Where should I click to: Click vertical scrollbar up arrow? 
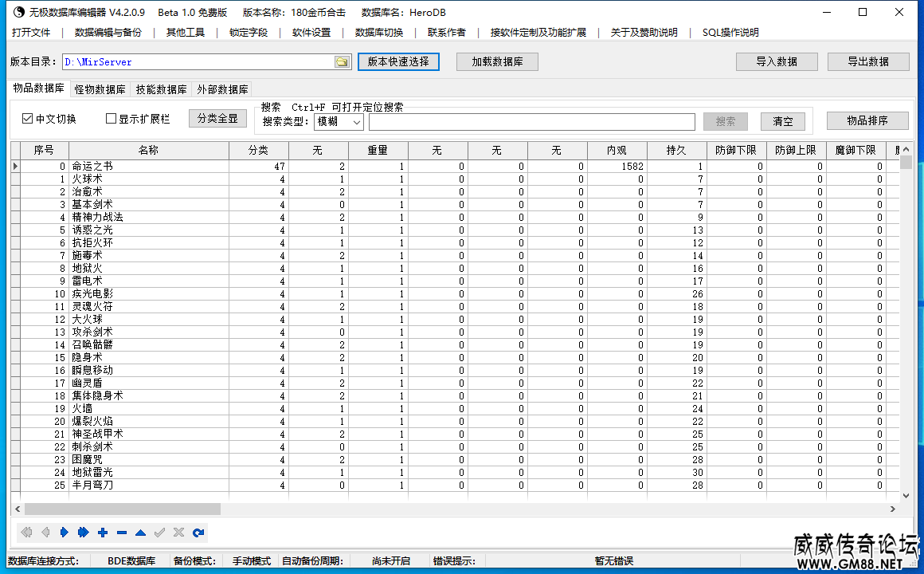click(x=906, y=149)
